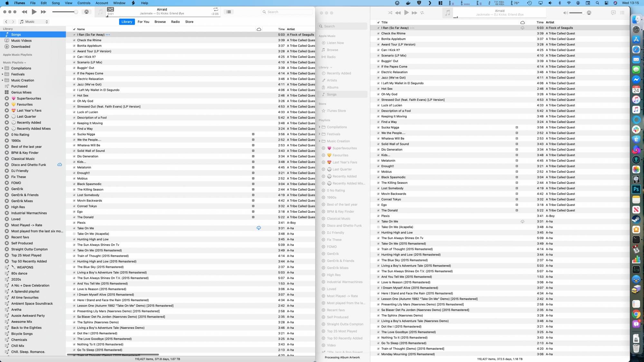Open the Up Next list button in iTunes

click(x=229, y=12)
